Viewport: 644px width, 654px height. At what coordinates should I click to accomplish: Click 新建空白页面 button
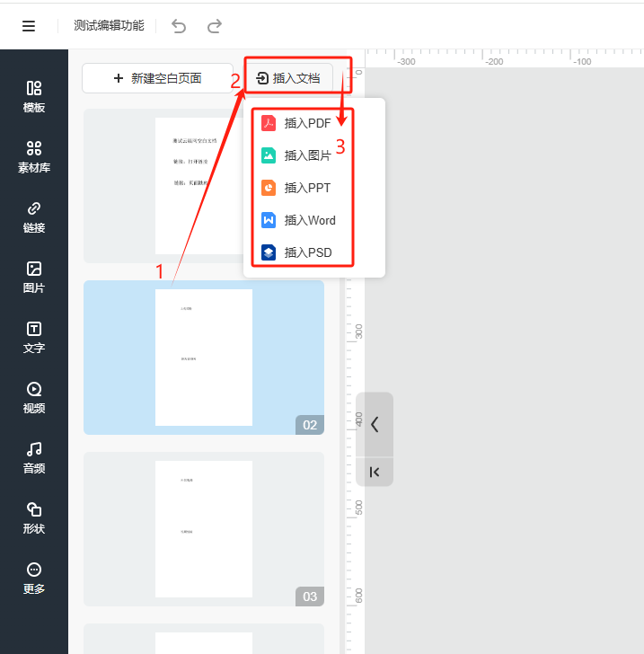pos(157,78)
